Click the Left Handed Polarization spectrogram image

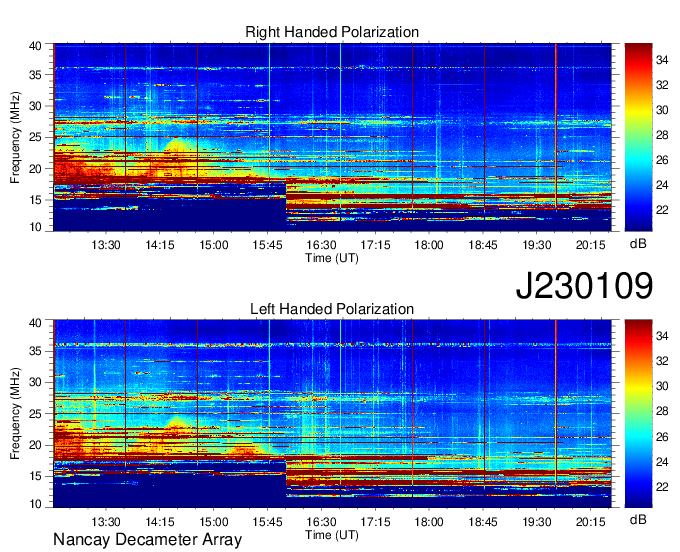332,414
